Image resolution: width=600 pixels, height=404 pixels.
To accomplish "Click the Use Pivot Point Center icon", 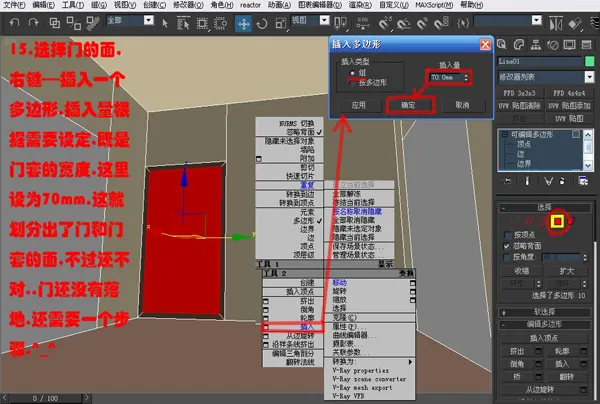I will [340, 24].
